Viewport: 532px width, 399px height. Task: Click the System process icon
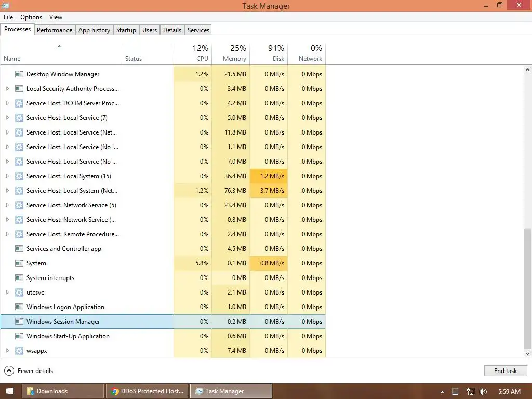tap(19, 263)
